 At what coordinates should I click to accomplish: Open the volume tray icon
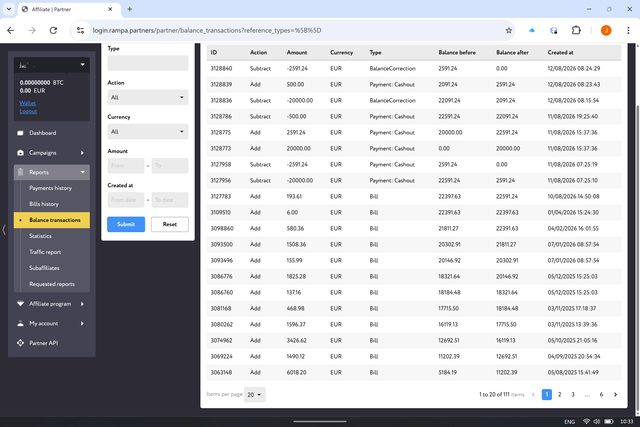pos(597,421)
